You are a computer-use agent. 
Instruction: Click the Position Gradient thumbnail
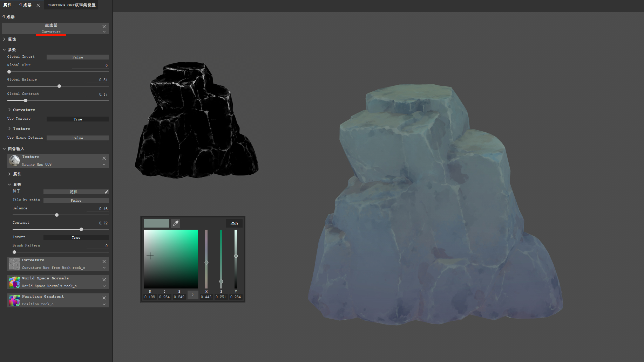(x=14, y=300)
